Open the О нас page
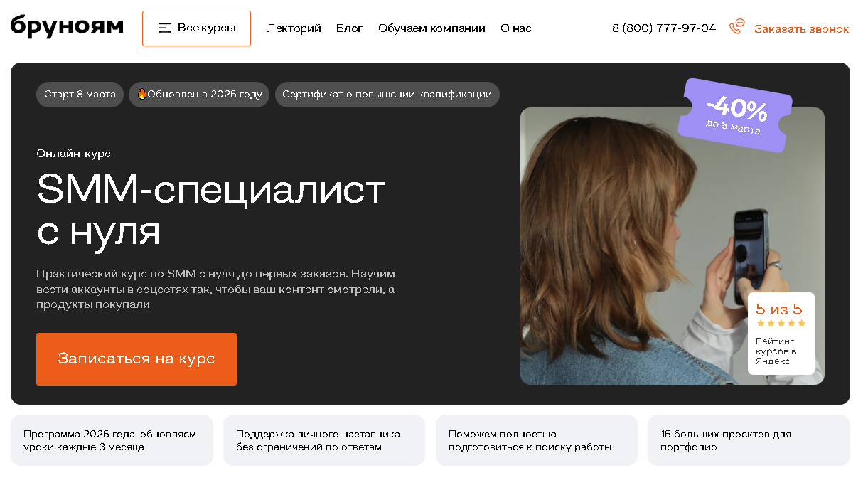This screenshot has height=478, width=868. tap(516, 28)
